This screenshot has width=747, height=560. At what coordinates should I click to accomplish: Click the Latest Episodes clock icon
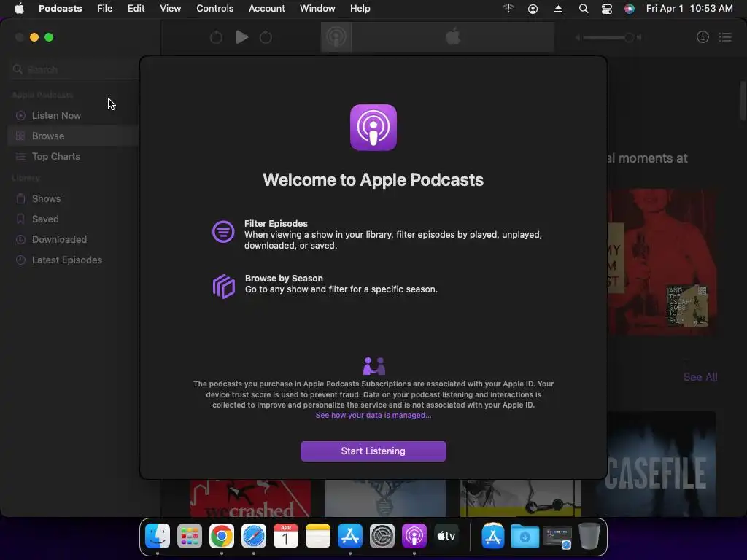(x=20, y=260)
